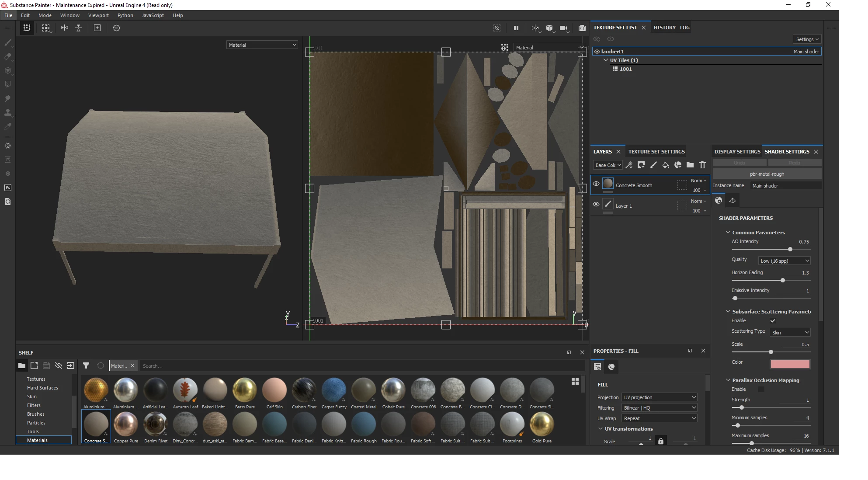Switch to Texture Set Settings tab
This screenshot has height=480, width=868.
pyautogui.click(x=656, y=152)
